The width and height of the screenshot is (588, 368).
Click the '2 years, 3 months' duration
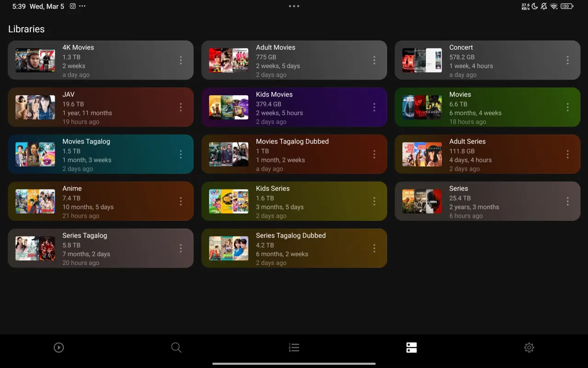click(474, 207)
